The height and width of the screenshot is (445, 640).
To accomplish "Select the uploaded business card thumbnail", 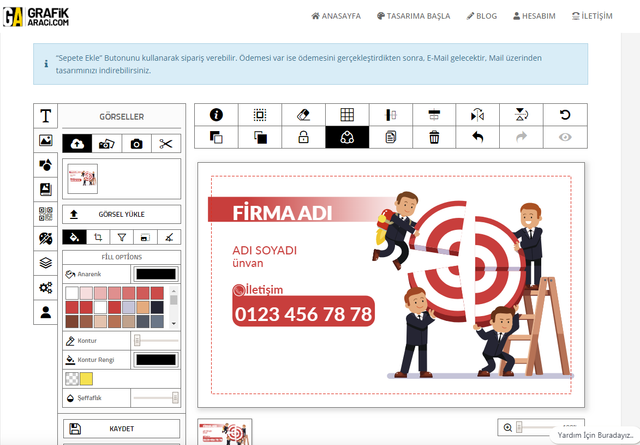I will tap(82, 179).
